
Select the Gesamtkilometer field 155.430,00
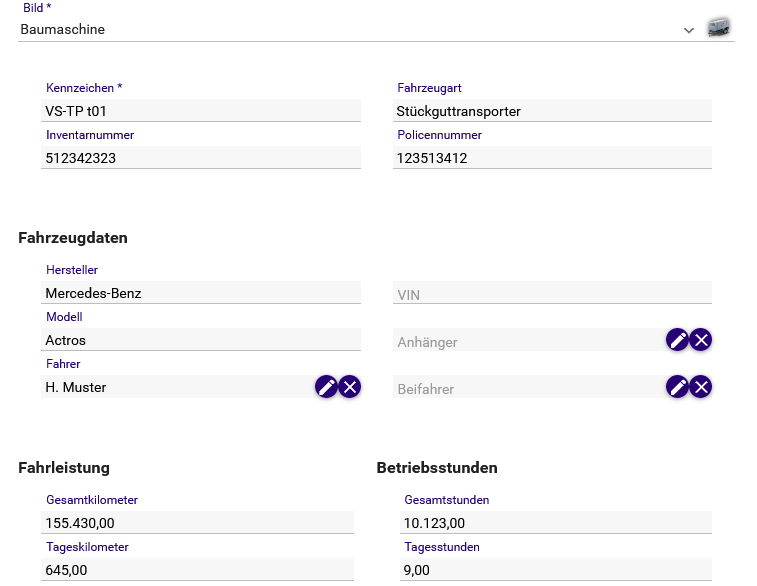[197, 522]
